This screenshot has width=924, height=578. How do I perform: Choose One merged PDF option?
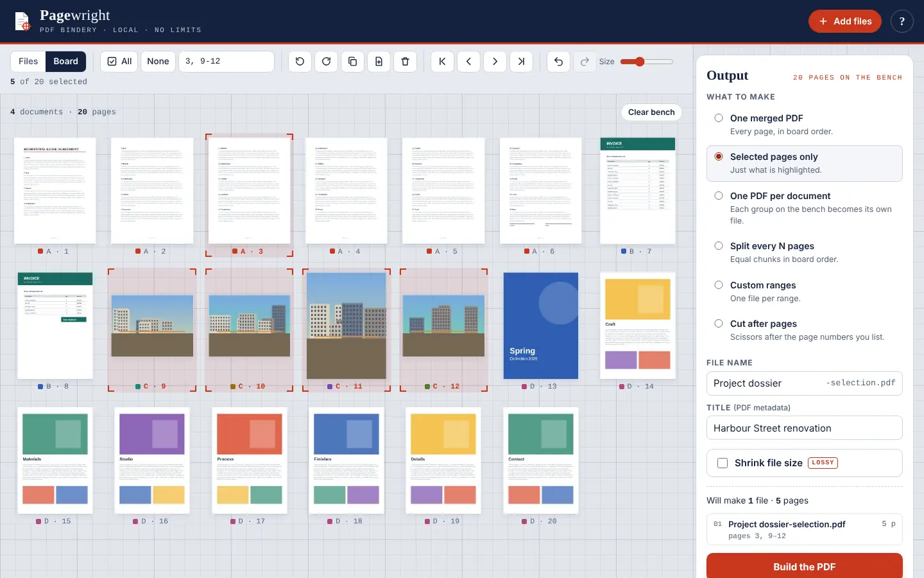click(804, 125)
